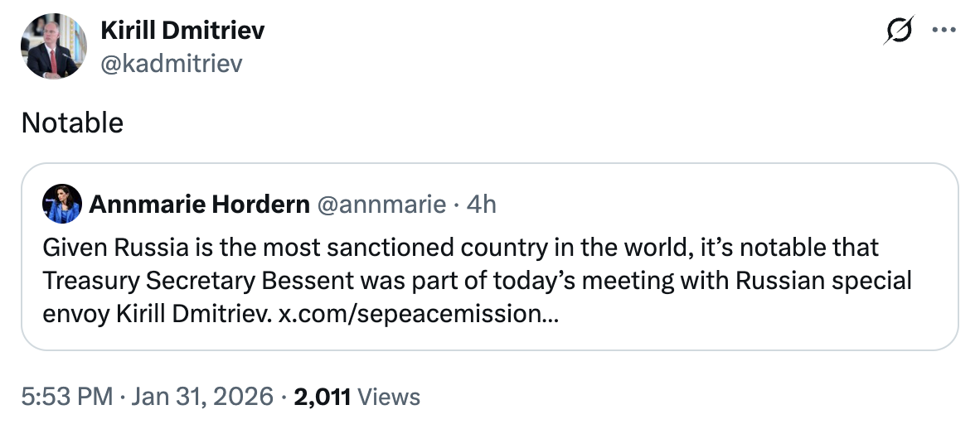
Task: Open the three-dot more options menu
Action: [x=944, y=31]
